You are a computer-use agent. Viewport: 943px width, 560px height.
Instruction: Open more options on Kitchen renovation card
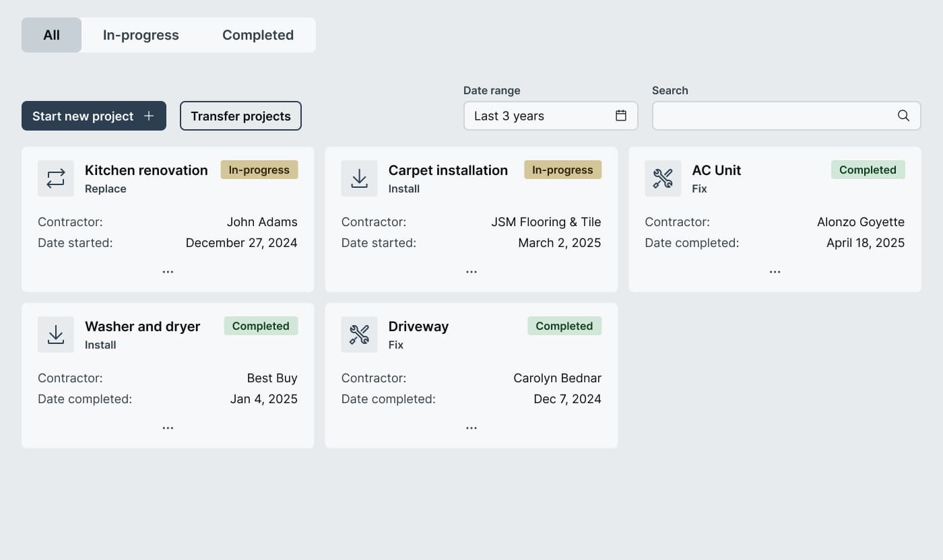[x=168, y=272]
